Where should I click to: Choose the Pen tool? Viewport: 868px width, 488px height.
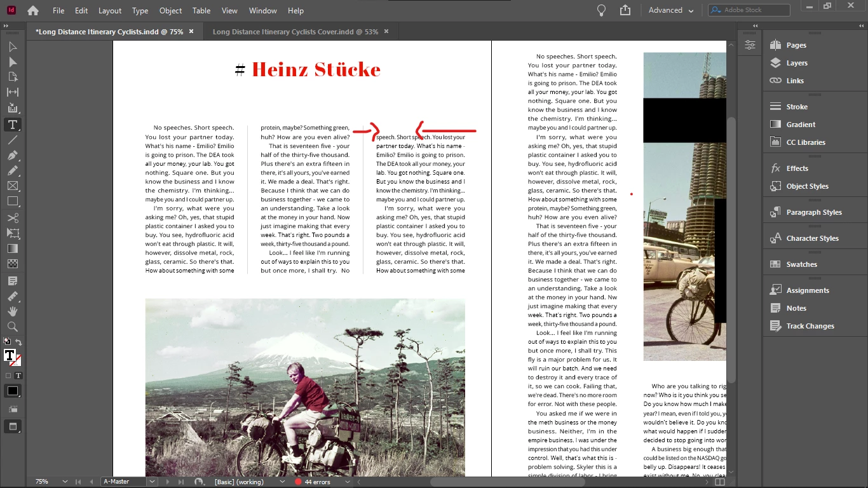point(13,156)
